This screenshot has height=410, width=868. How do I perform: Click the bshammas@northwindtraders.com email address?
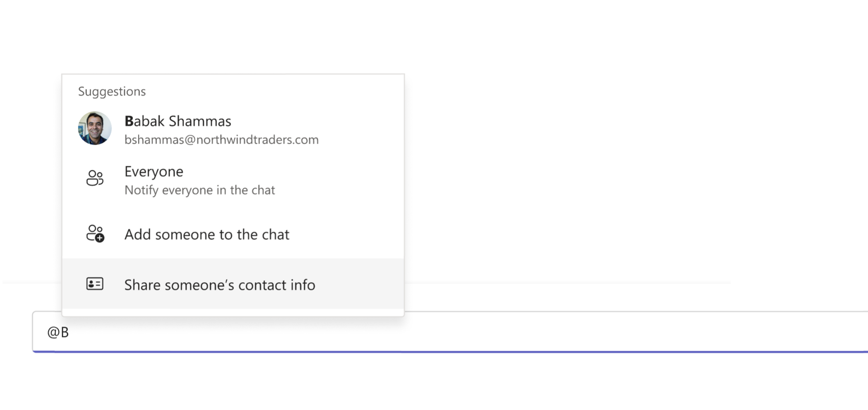click(221, 140)
